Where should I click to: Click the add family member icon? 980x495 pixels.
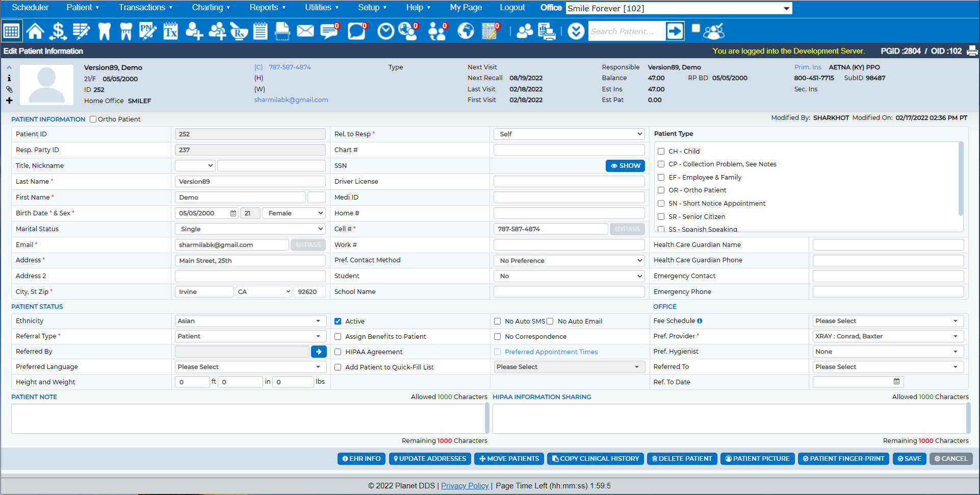tap(217, 31)
